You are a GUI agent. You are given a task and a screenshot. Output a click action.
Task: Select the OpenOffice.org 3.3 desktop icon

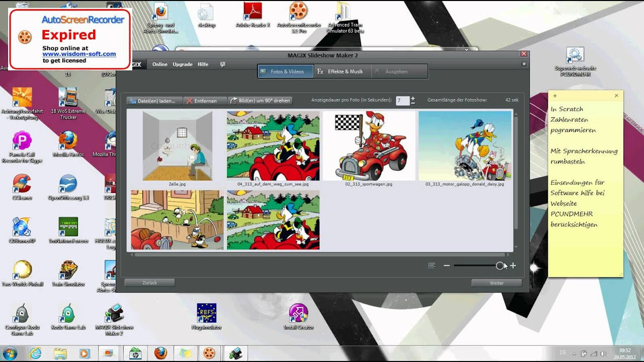68,187
